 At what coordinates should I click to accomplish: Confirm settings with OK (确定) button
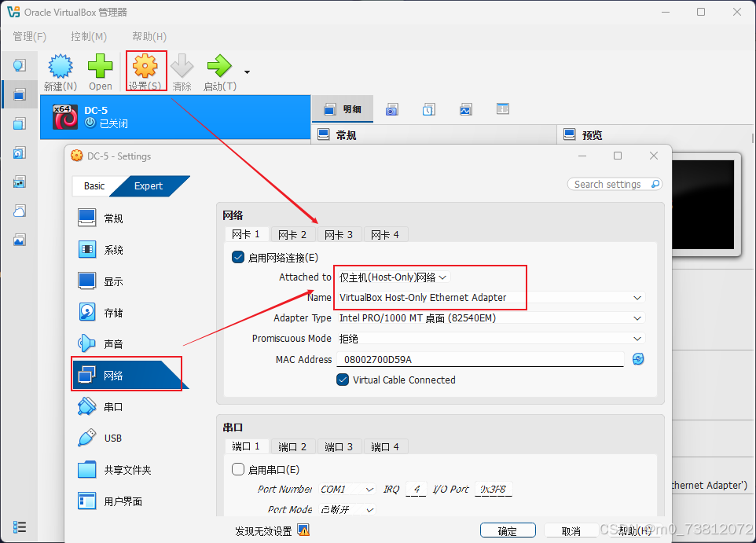pos(508,530)
